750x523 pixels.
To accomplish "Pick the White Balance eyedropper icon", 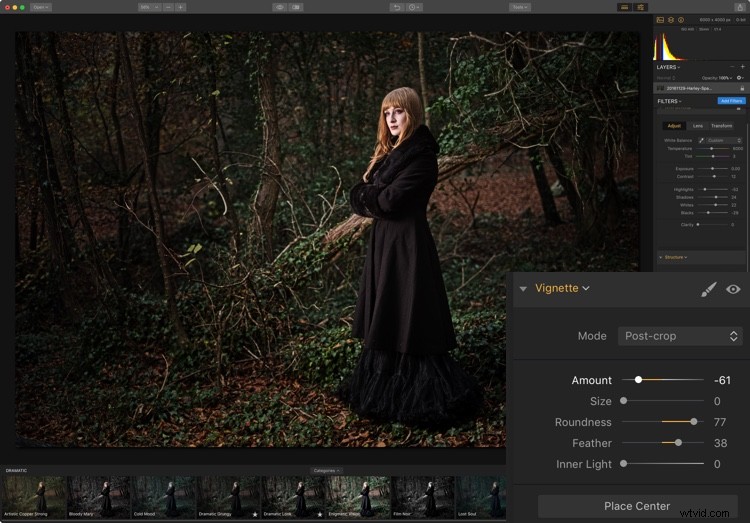I will 701,140.
